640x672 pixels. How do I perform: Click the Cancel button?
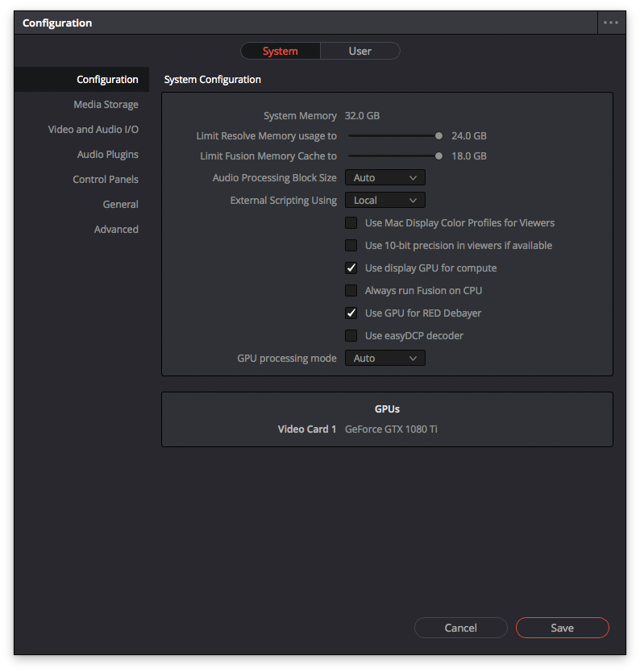461,628
